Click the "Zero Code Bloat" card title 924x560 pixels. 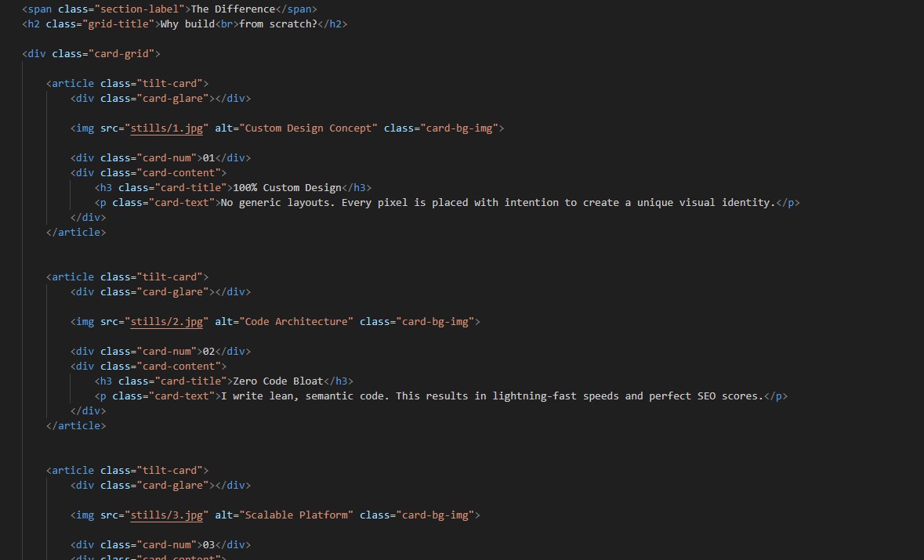coord(278,381)
